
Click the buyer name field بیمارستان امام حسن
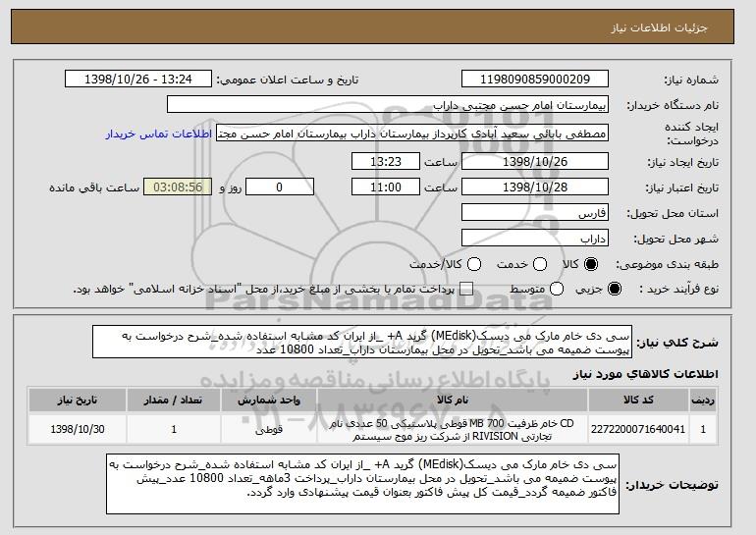388,105
